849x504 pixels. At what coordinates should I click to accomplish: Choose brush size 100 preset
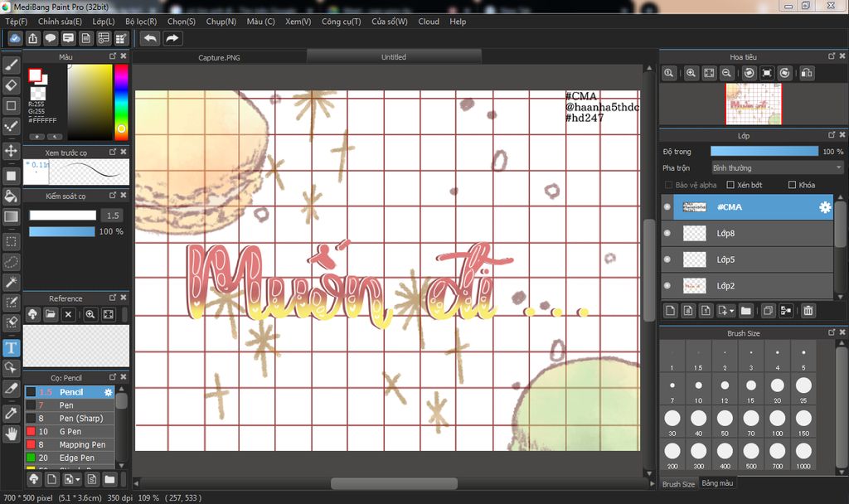pyautogui.click(x=777, y=422)
